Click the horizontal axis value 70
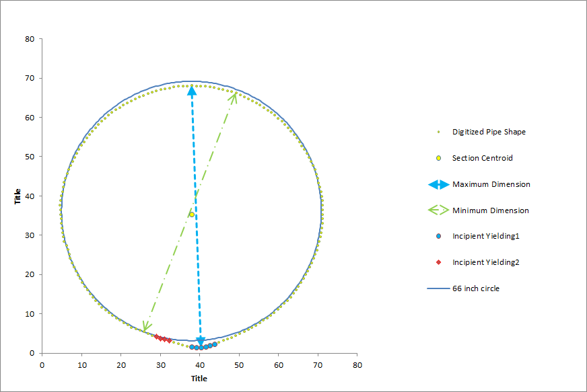Viewport: 587px width, 392px height. pyautogui.click(x=318, y=365)
